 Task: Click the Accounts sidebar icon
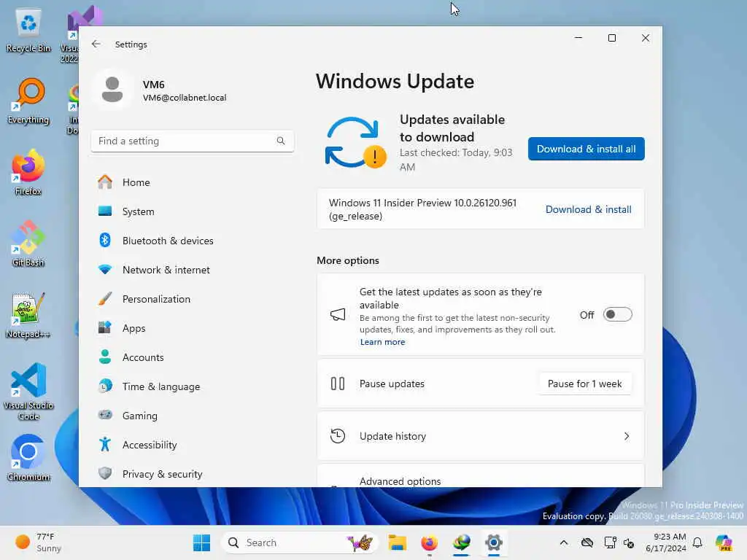click(x=105, y=357)
